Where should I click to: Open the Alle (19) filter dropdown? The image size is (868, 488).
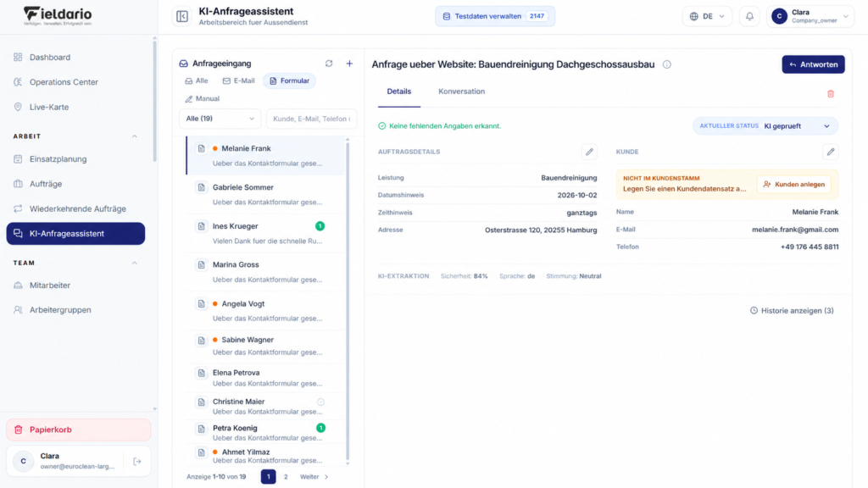(x=220, y=119)
